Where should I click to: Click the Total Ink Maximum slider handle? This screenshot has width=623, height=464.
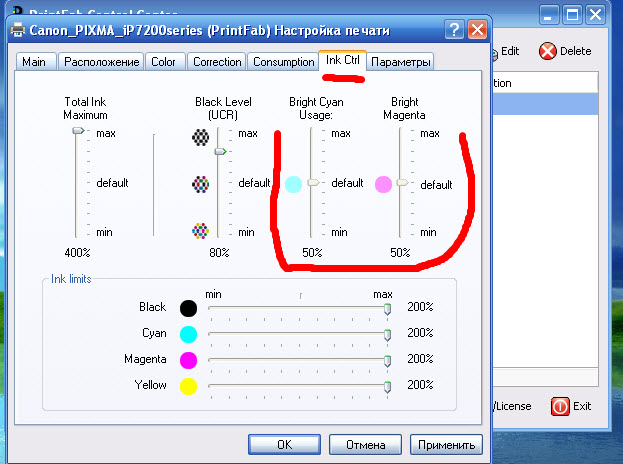tap(78, 130)
